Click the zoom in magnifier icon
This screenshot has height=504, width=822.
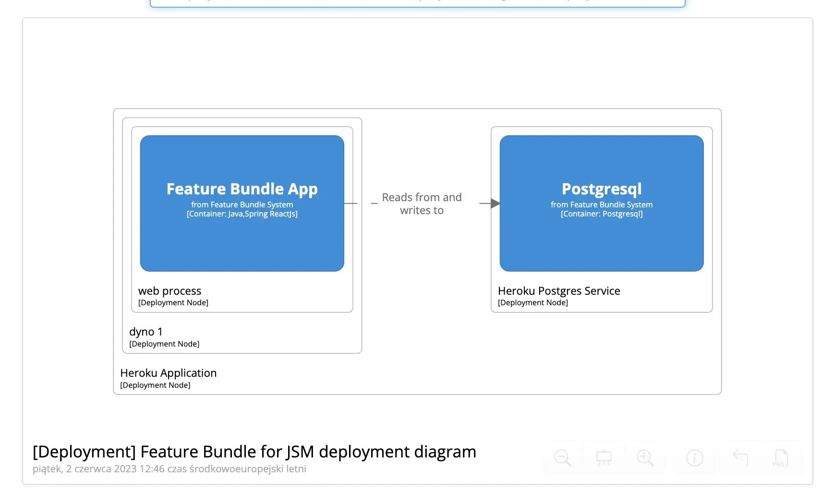tap(645, 457)
